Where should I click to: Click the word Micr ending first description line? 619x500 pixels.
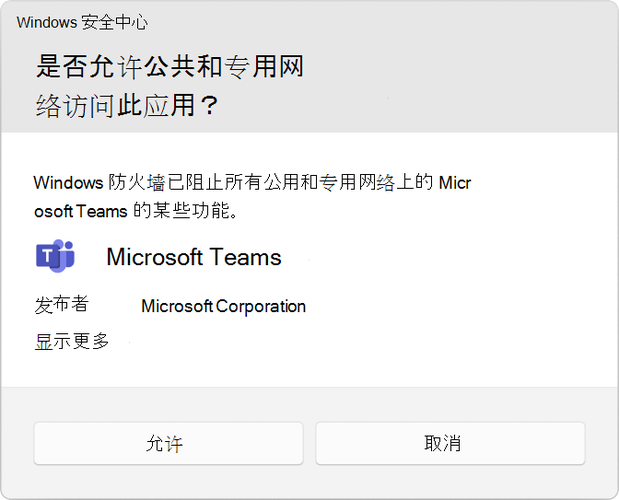(455, 183)
